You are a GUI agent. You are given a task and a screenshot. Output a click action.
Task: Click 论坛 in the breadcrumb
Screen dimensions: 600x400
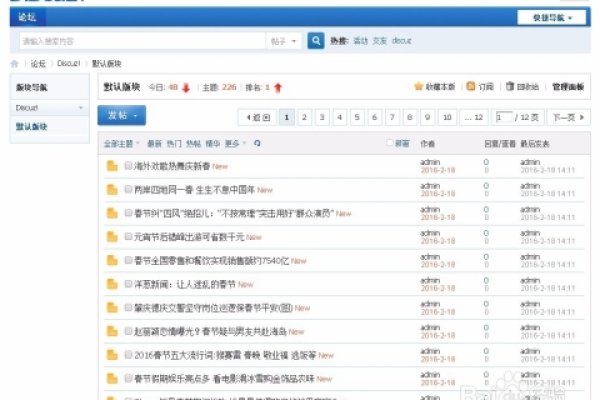[x=38, y=64]
